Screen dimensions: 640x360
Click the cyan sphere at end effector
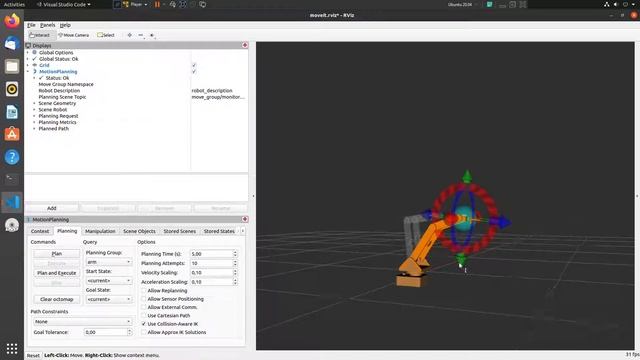(x=464, y=217)
